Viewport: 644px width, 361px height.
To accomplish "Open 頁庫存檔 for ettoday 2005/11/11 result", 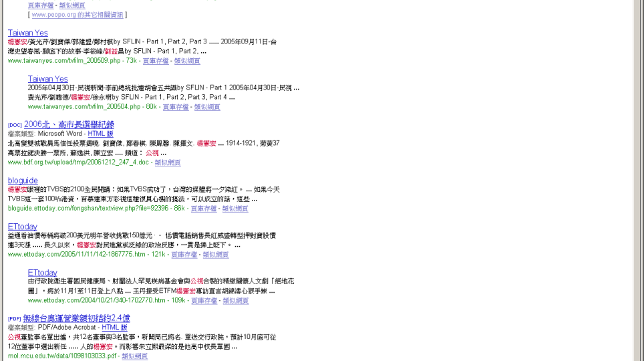I will (184, 255).
